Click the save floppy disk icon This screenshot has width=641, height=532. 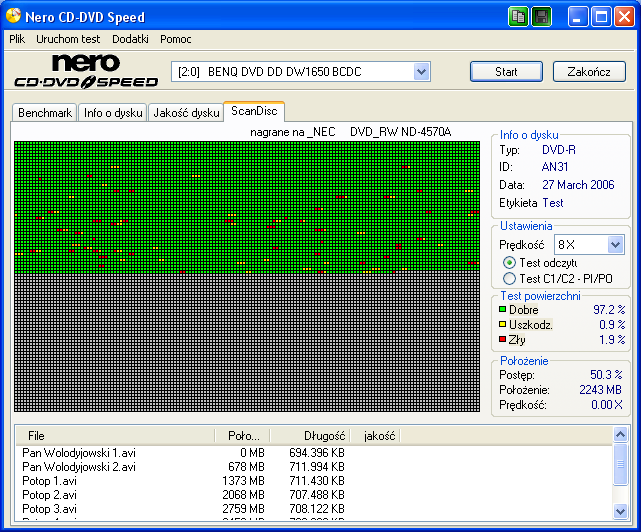541,17
